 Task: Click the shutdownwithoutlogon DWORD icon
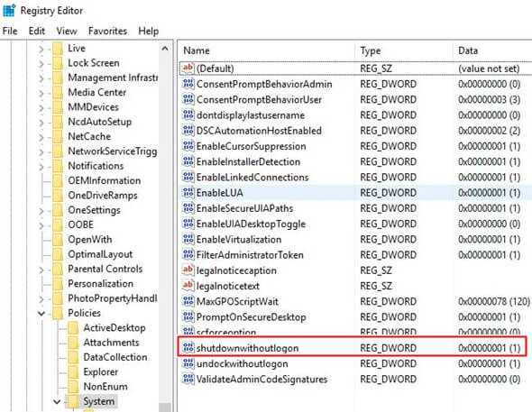pos(188,348)
